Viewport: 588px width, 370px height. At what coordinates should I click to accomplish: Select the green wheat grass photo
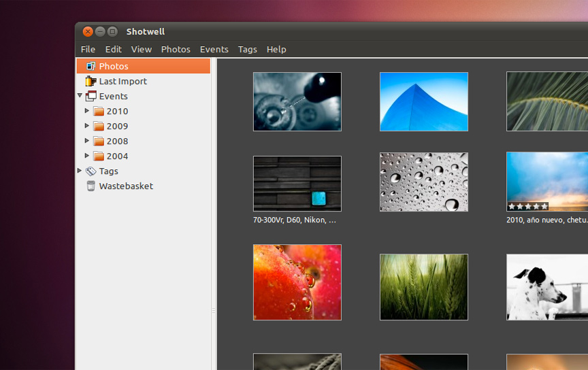tap(424, 287)
